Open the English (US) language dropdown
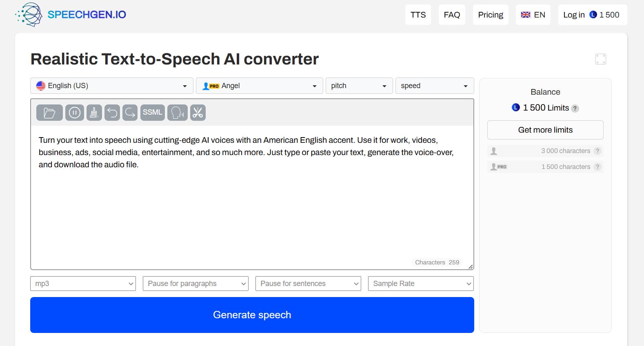The height and width of the screenshot is (346, 644). click(112, 86)
